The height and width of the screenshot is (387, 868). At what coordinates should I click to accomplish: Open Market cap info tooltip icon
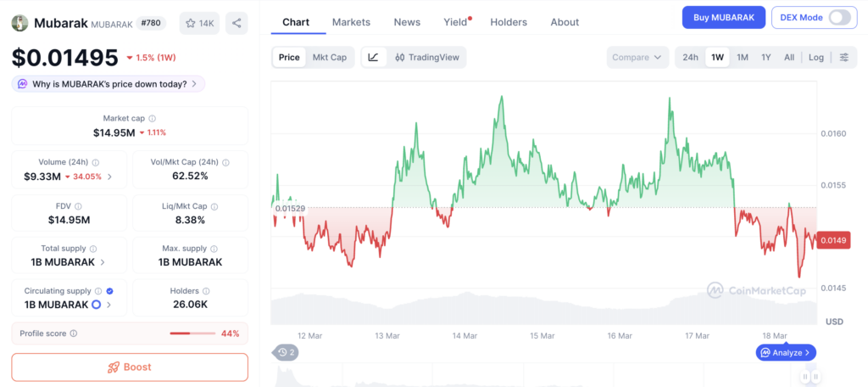click(153, 118)
